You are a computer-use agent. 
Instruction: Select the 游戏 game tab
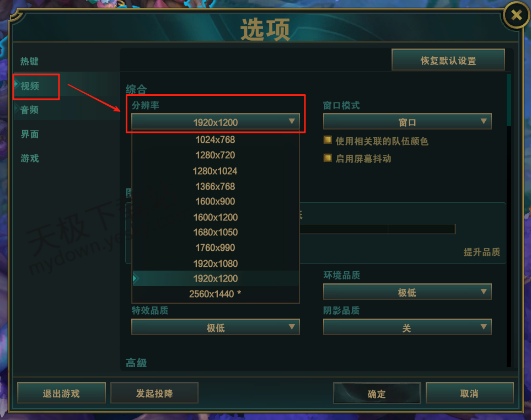click(29, 158)
